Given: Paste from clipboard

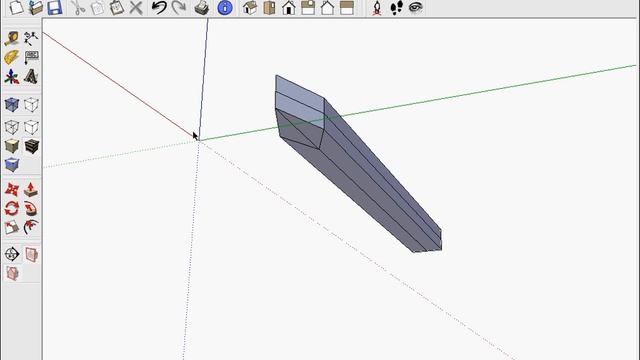Looking at the screenshot, I should (117, 7).
